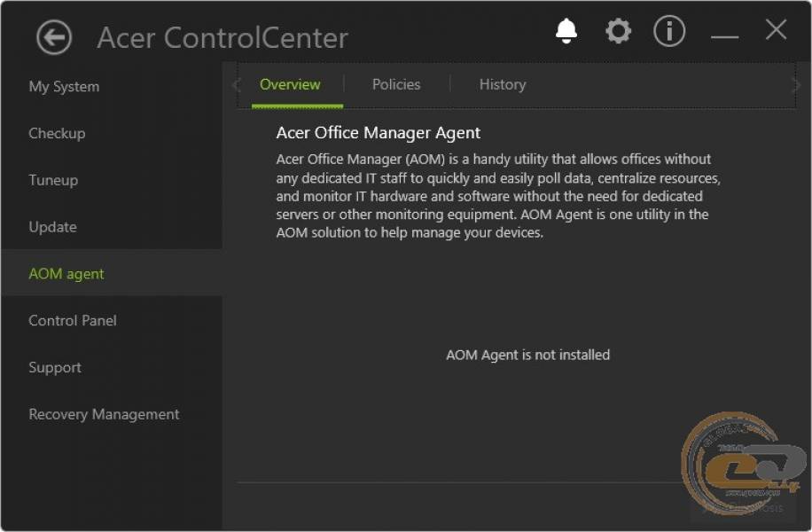Click the right tab-scroll chevron
This screenshot has height=532, width=812.
click(x=796, y=85)
